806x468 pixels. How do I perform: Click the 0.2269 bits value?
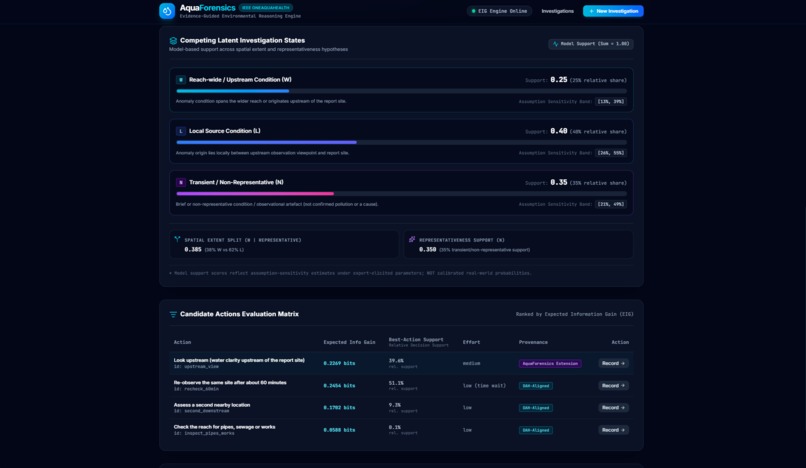point(339,363)
